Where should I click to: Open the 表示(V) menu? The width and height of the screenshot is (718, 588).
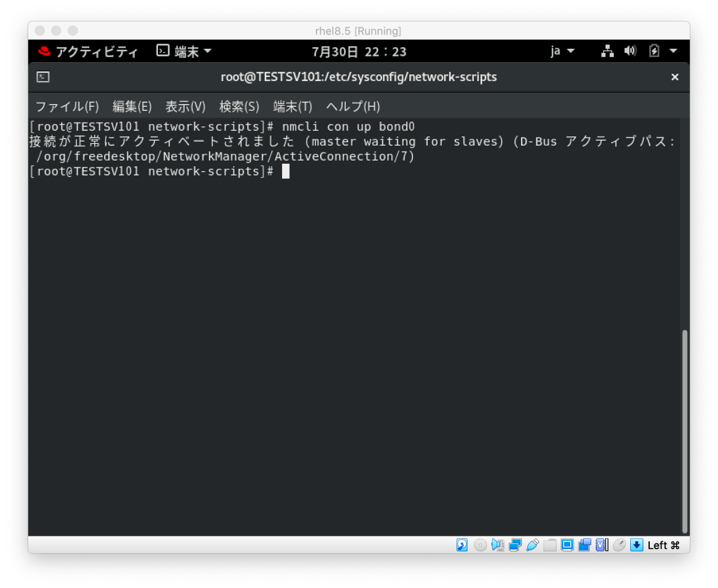tap(186, 107)
